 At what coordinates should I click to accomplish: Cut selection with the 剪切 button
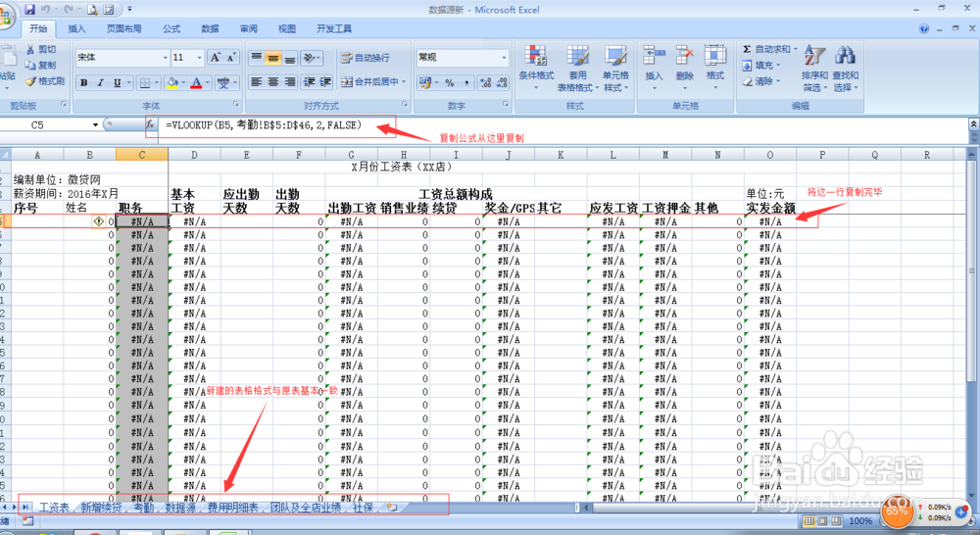coord(41,49)
